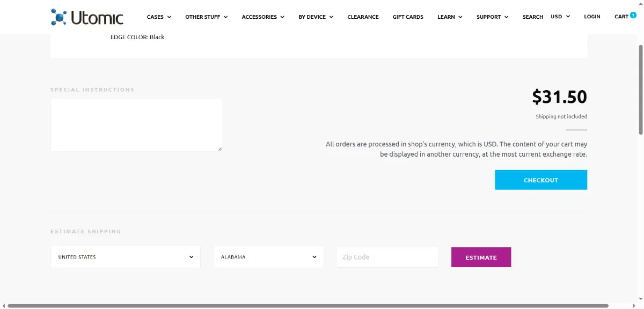Image resolution: width=644 pixels, height=309 pixels.
Task: Open the cart count badge
Action: pos(633,15)
